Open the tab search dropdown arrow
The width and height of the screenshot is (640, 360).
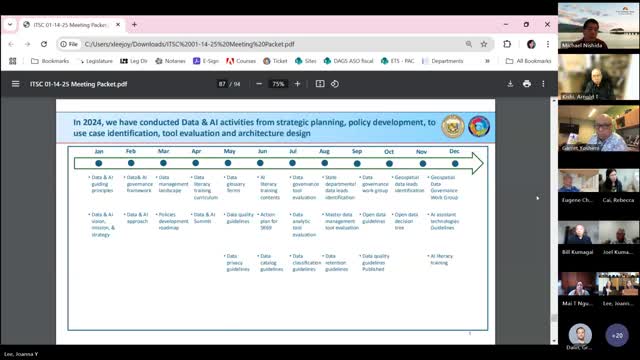[10, 24]
